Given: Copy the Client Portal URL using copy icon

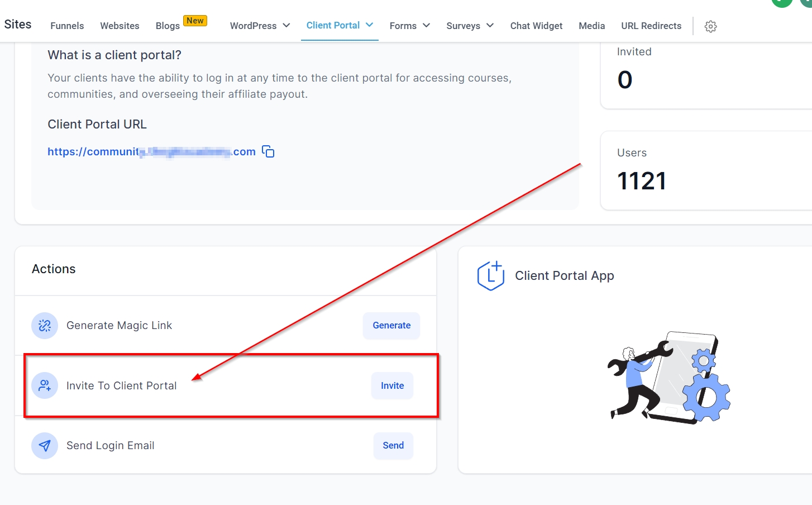Looking at the screenshot, I should tap(268, 152).
